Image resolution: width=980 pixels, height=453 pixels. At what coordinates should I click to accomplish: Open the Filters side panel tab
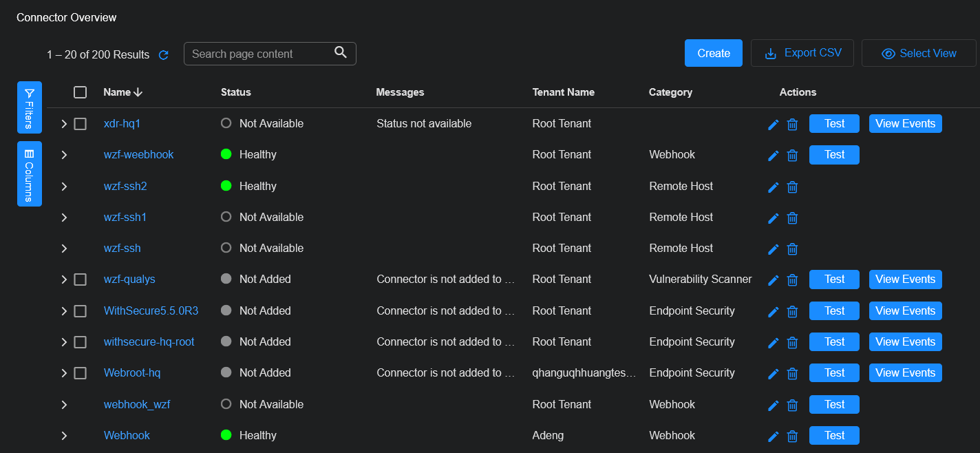[30, 107]
